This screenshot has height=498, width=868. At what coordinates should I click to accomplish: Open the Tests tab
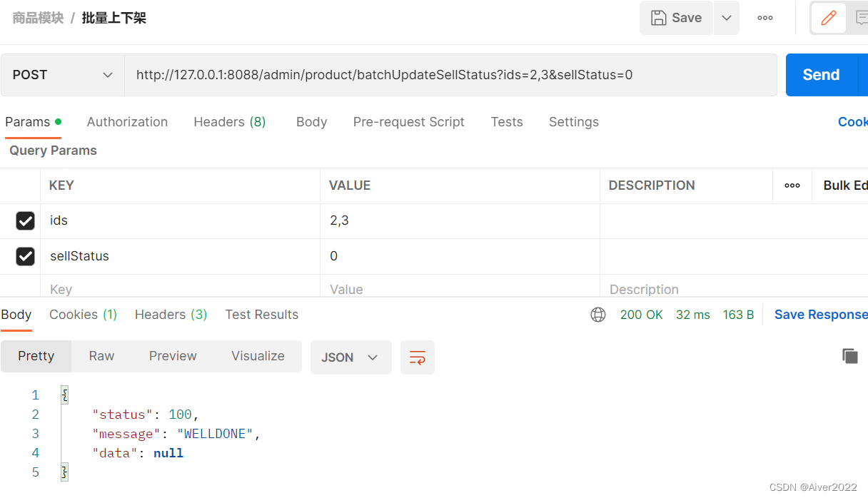click(x=507, y=122)
